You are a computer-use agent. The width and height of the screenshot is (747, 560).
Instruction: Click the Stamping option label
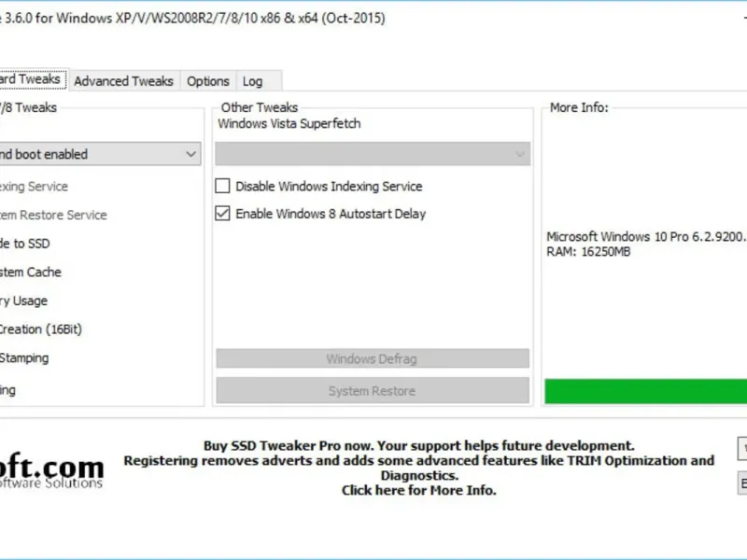click(x=24, y=357)
